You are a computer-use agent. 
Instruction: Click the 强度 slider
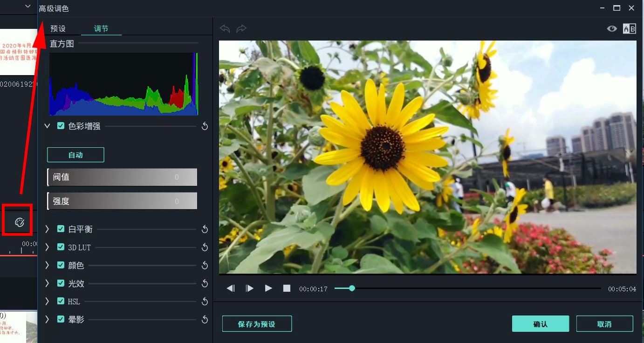[x=122, y=201]
